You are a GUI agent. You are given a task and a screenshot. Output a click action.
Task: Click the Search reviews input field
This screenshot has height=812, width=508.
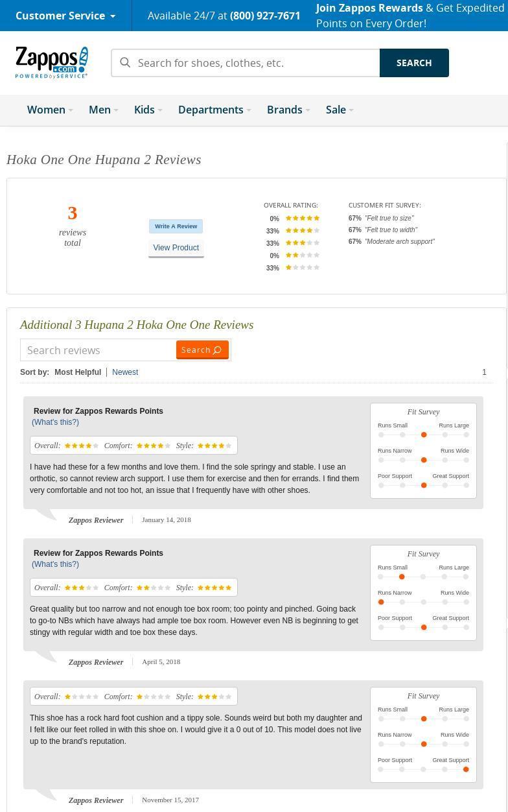pyautogui.click(x=98, y=350)
